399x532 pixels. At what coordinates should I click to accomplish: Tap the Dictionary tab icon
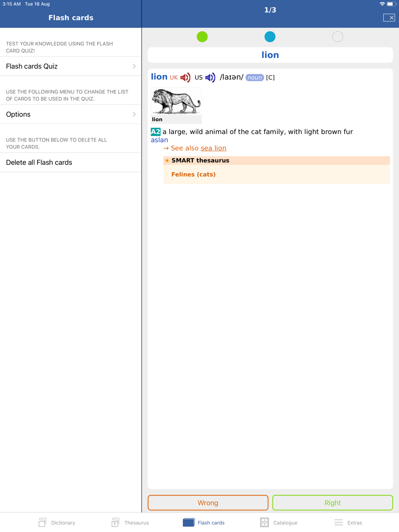(x=42, y=522)
